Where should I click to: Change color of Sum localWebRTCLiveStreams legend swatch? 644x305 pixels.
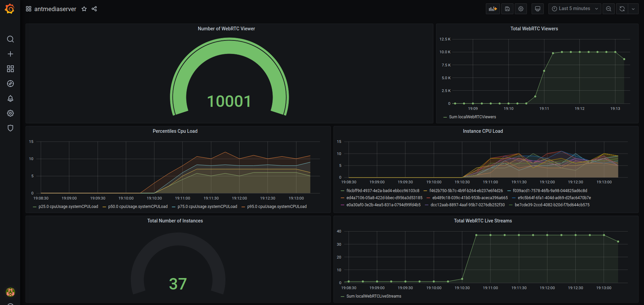click(x=343, y=297)
